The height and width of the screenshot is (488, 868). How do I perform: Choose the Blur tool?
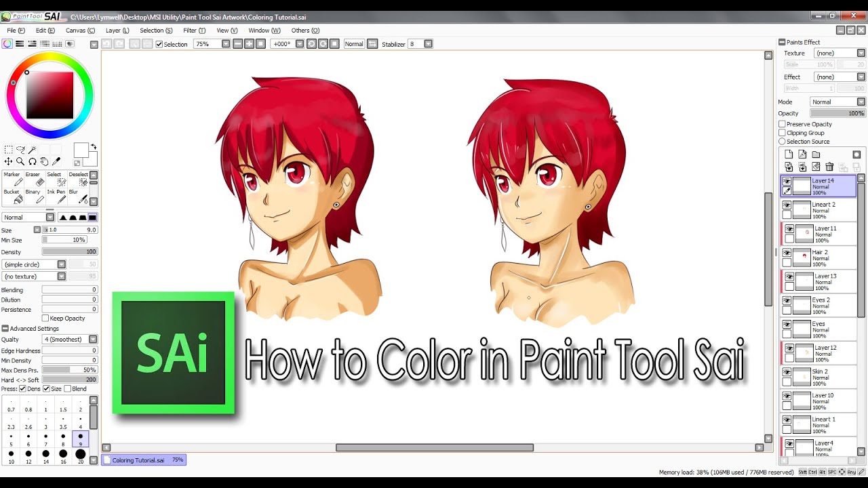click(78, 197)
